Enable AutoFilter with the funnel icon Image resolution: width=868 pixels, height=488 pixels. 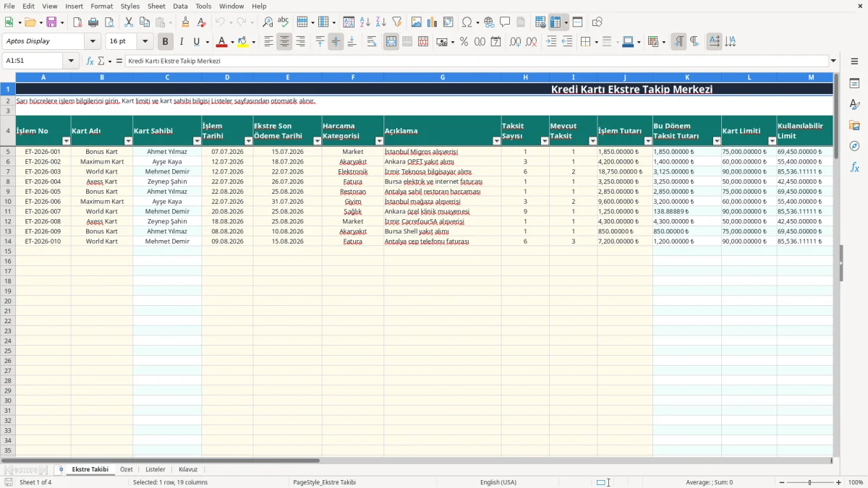397,22
